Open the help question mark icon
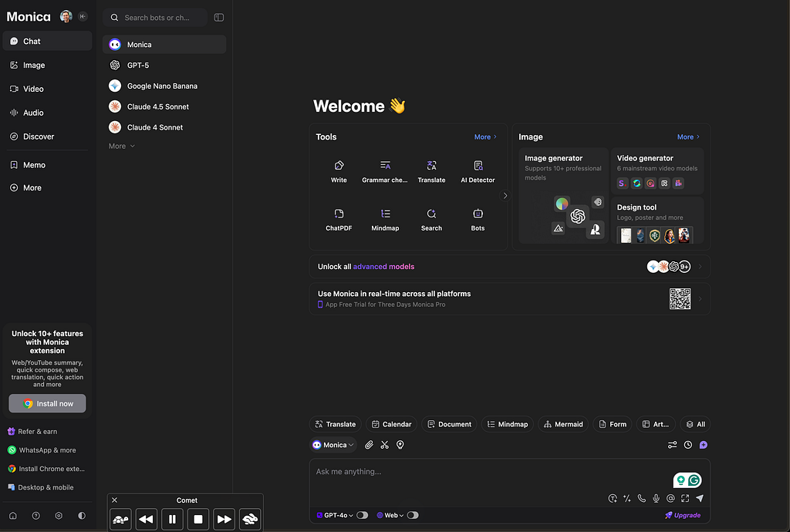This screenshot has width=790, height=532. (x=35, y=515)
